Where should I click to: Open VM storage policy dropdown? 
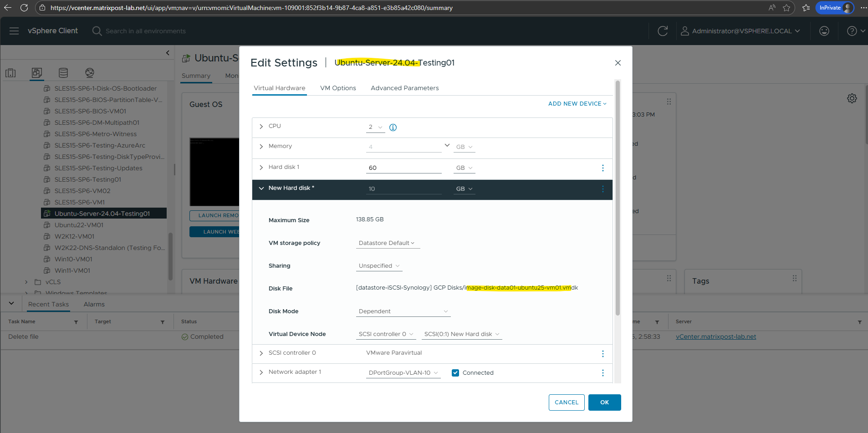(388, 243)
